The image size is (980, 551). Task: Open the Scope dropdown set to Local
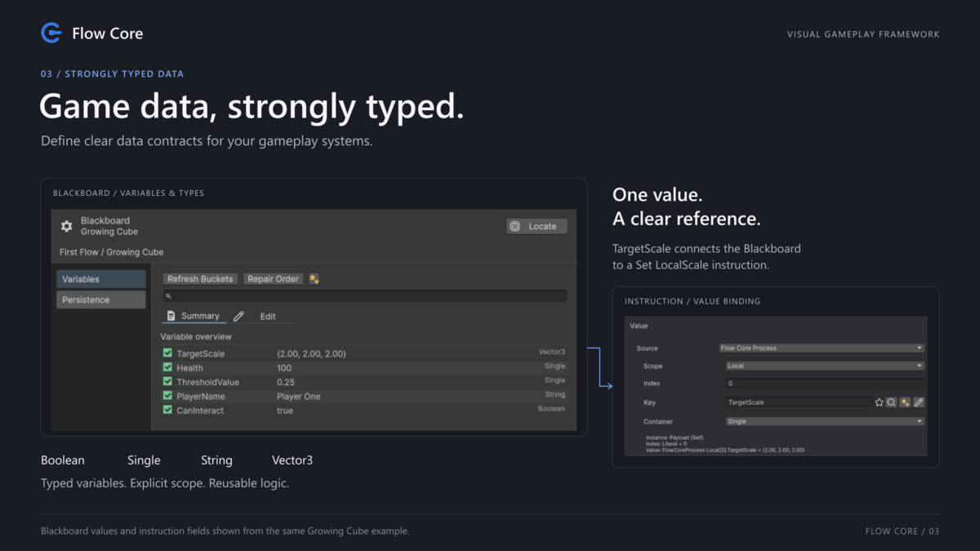coord(825,366)
